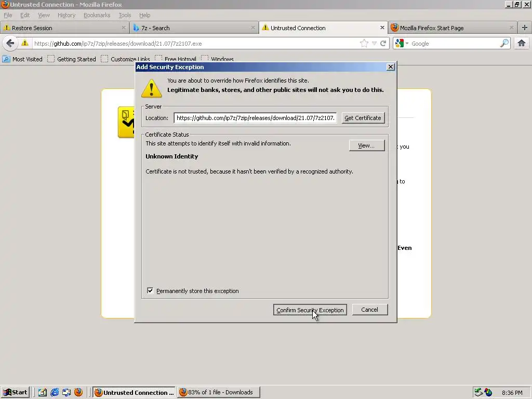Click the search magnifier icon
The image size is (532, 399).
(504, 43)
